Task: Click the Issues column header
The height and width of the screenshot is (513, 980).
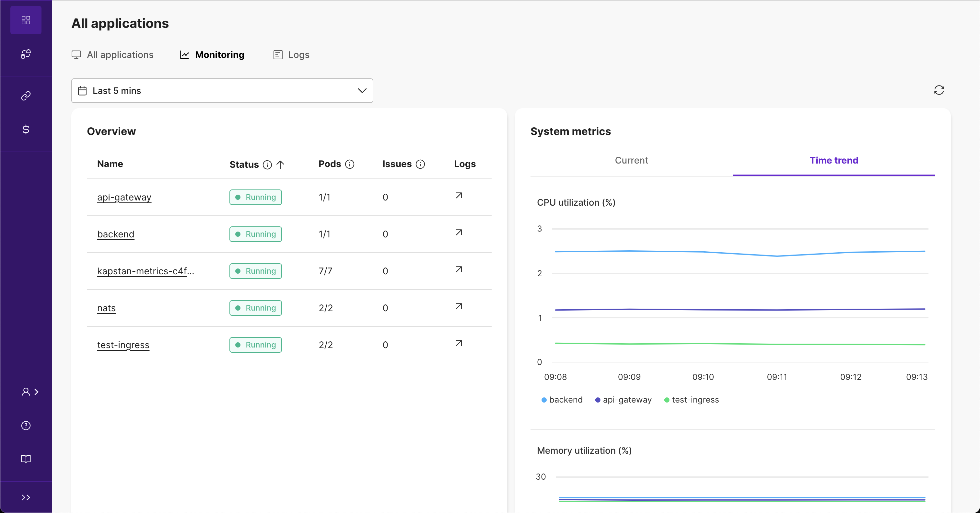Action: coord(397,164)
